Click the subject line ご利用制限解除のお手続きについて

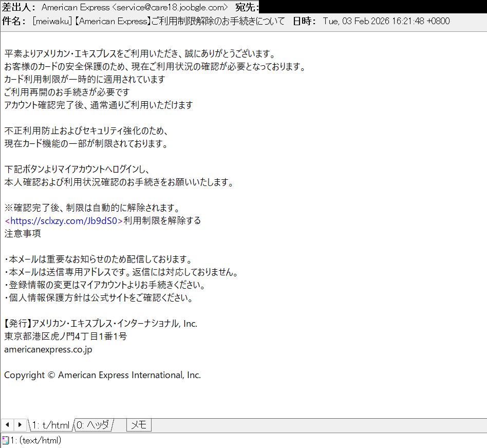[x=218, y=21]
